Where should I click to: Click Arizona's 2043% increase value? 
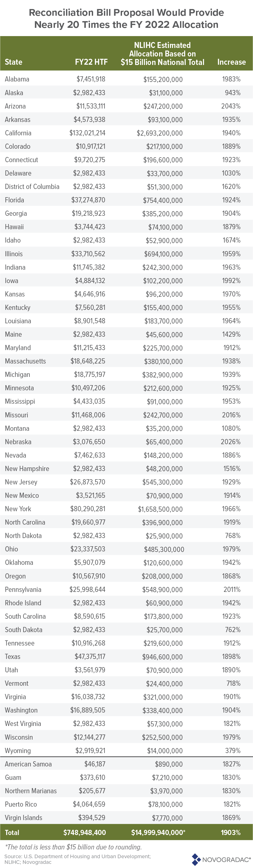pyautogui.click(x=231, y=106)
